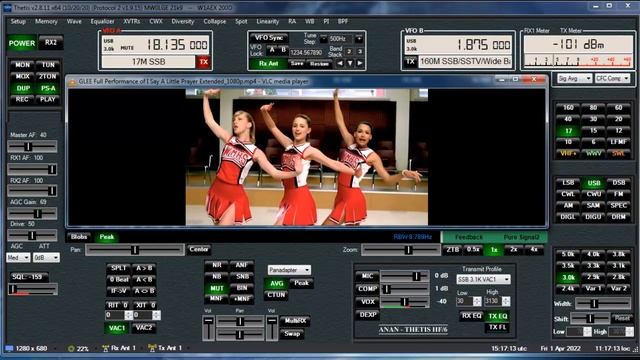Enable VAC1 audio

pyautogui.click(x=117, y=328)
